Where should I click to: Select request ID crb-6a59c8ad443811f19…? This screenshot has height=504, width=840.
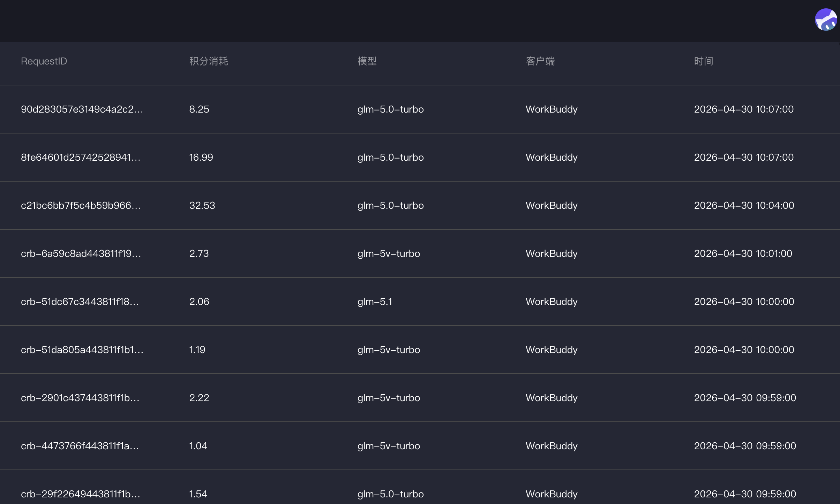81,254
